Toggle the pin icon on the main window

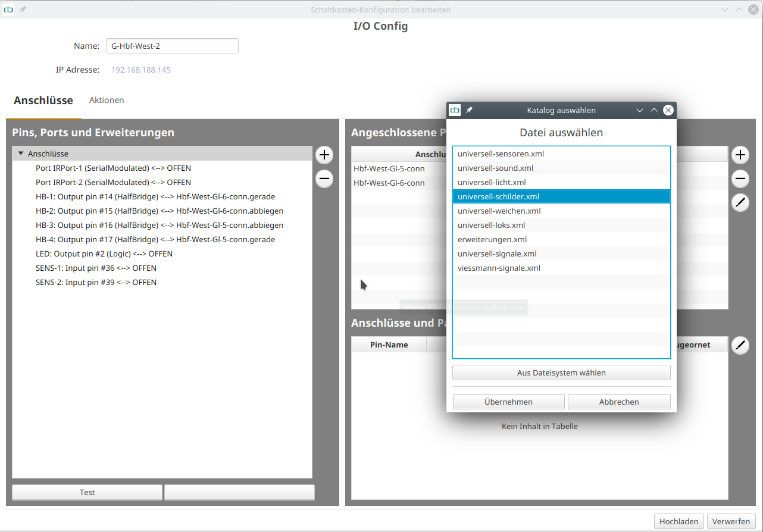point(21,9)
